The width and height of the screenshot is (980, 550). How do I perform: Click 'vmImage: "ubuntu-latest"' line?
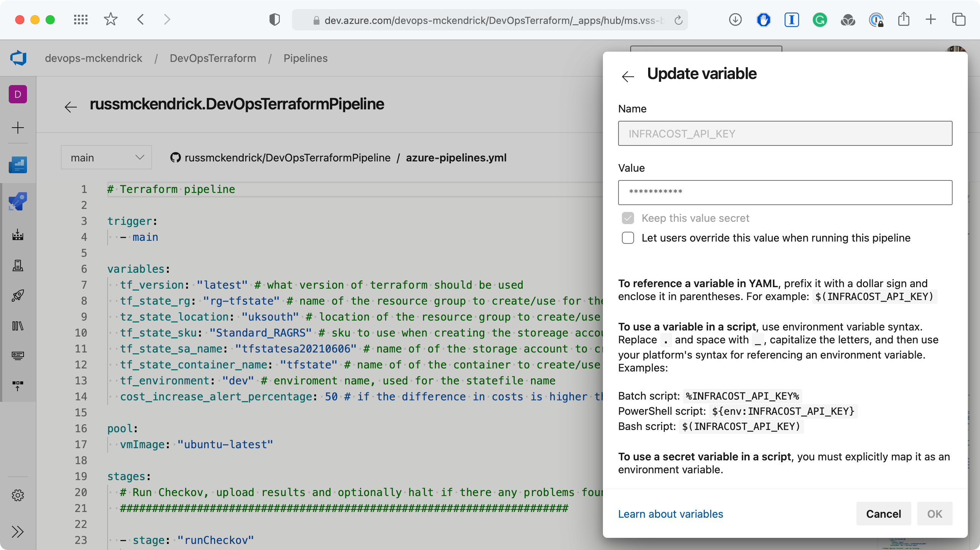click(197, 444)
